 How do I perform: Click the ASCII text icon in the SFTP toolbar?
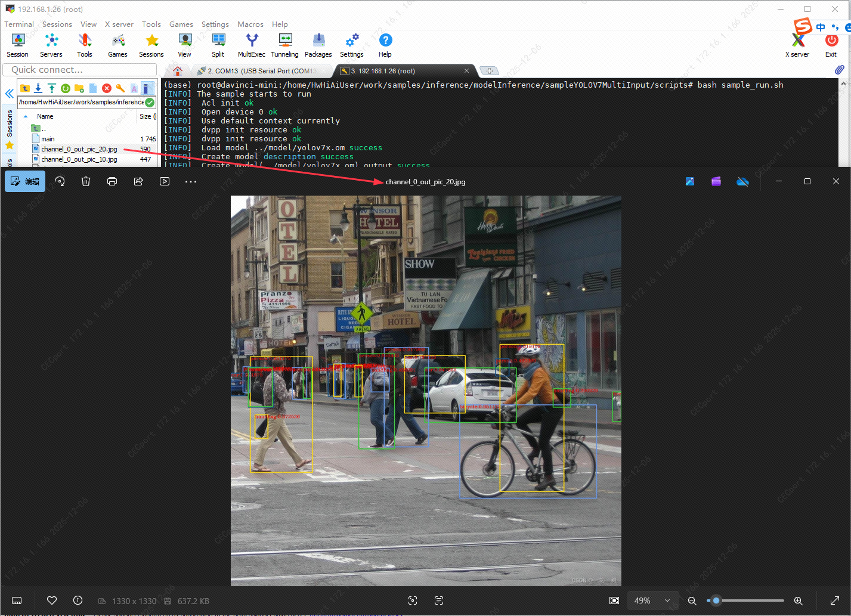click(x=134, y=88)
